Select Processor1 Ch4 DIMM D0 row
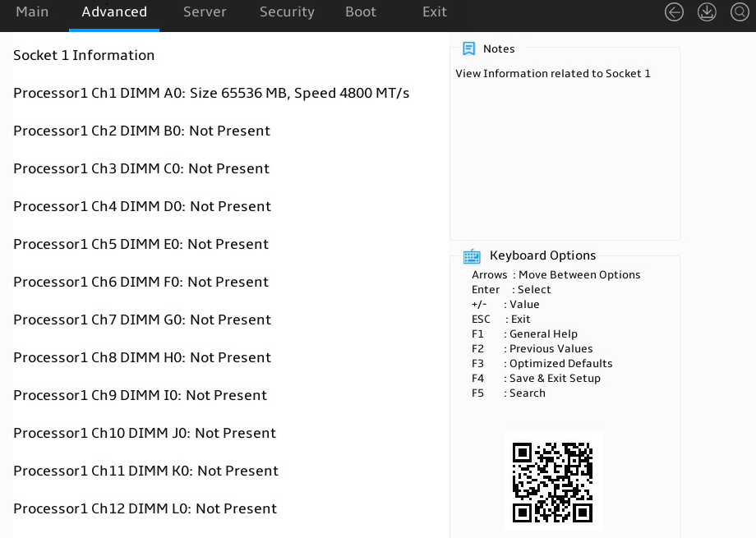The image size is (756, 538). point(142,206)
